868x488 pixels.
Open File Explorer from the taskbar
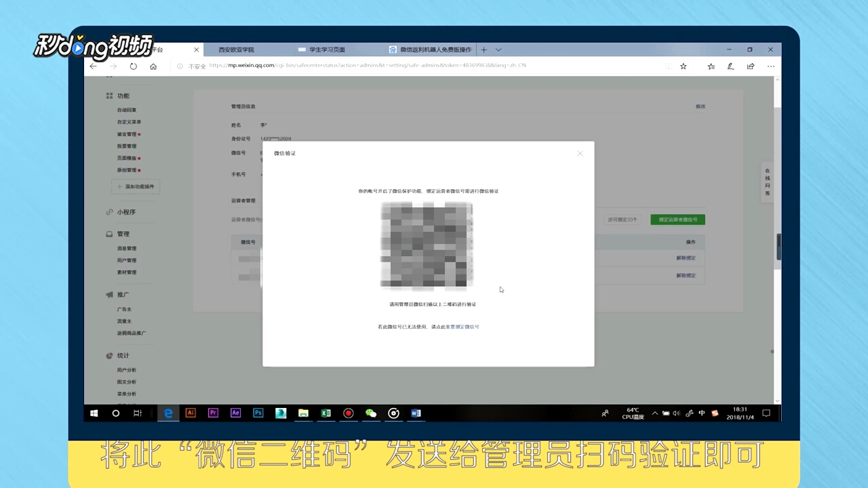(x=303, y=413)
